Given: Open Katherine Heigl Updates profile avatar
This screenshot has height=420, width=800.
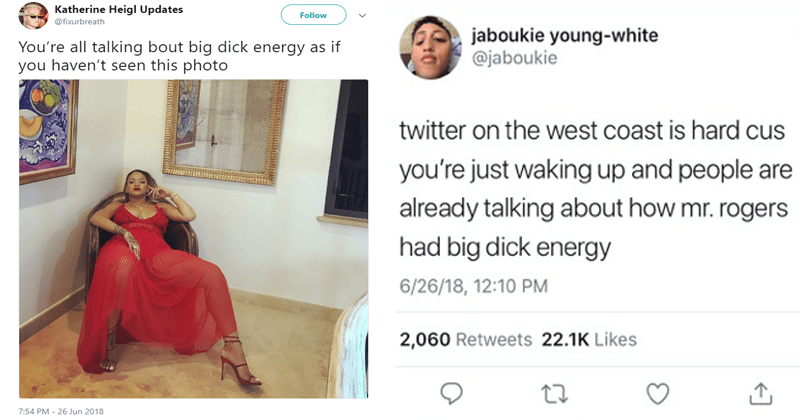Looking at the screenshot, I should 33,15.
